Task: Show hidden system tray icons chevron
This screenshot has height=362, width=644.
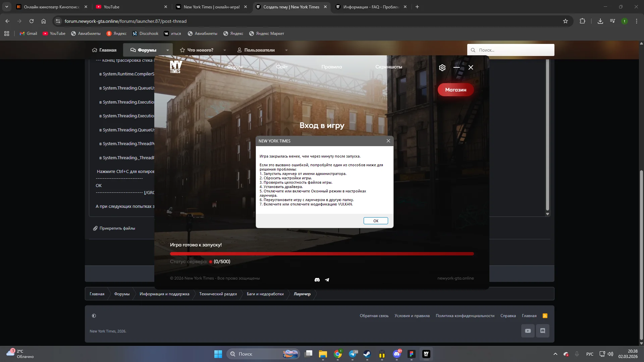Action: (555, 354)
